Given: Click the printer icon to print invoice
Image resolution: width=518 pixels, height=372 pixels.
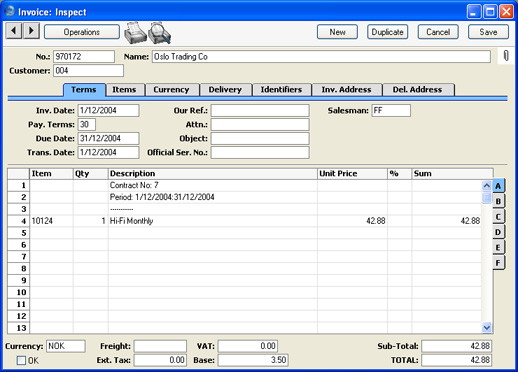Looking at the screenshot, I should click(135, 33).
